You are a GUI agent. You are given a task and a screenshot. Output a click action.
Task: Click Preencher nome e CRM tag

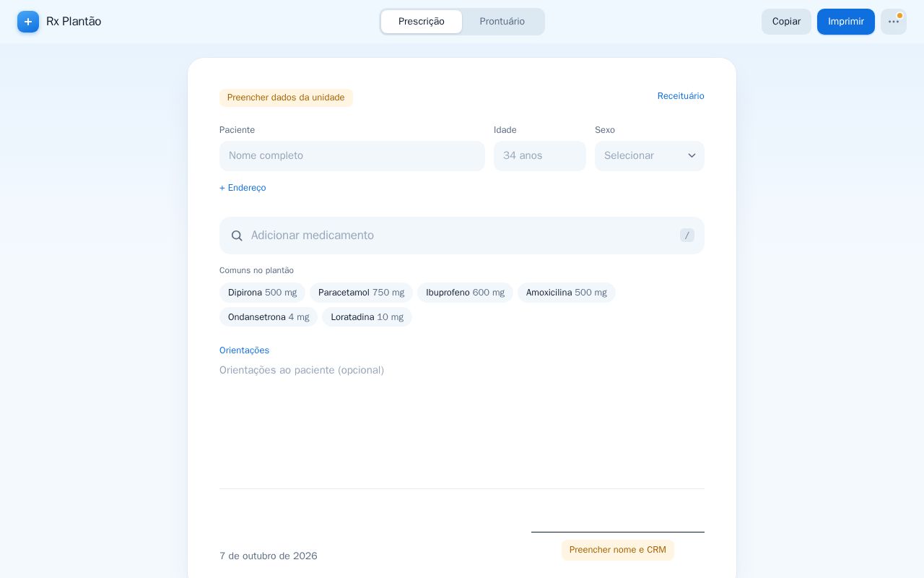(x=618, y=550)
